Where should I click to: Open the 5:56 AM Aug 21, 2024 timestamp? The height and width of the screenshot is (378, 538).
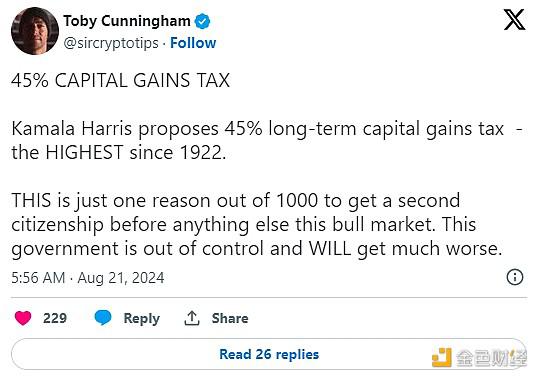point(88,277)
